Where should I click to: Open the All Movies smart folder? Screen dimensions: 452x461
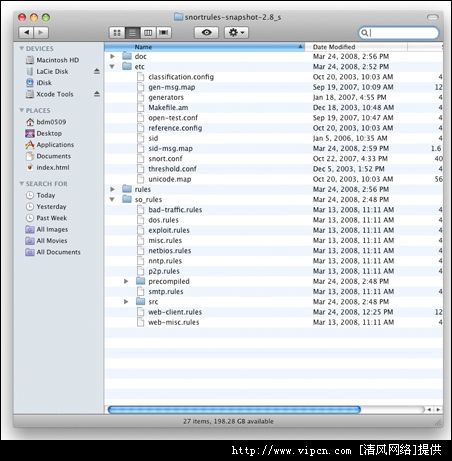52,241
